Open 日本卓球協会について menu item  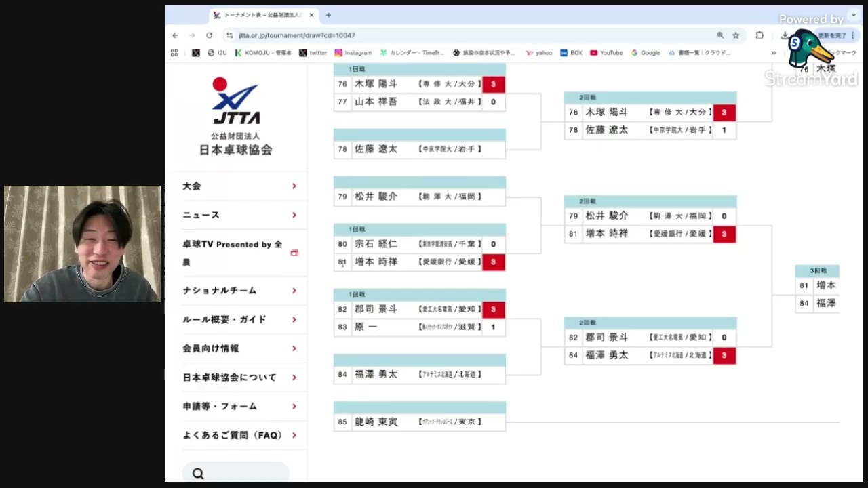[x=240, y=378]
